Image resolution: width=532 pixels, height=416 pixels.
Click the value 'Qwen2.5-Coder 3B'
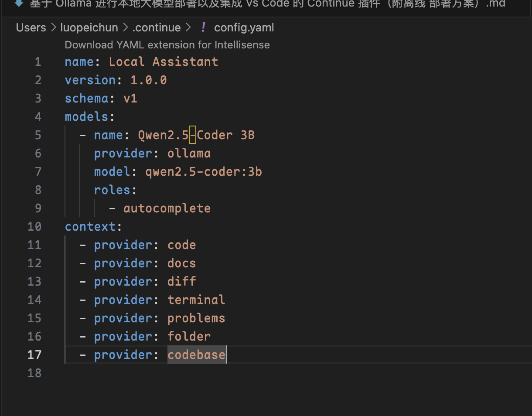[x=196, y=135]
